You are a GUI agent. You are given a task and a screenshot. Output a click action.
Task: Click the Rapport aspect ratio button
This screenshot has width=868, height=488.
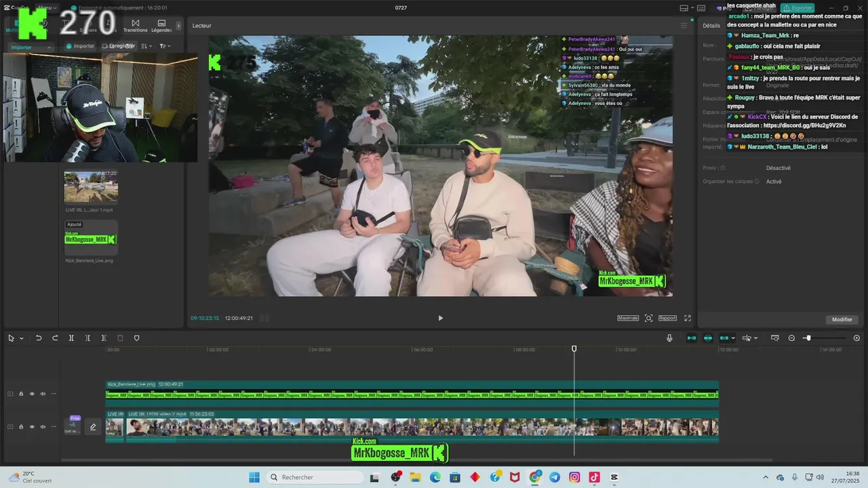click(667, 318)
